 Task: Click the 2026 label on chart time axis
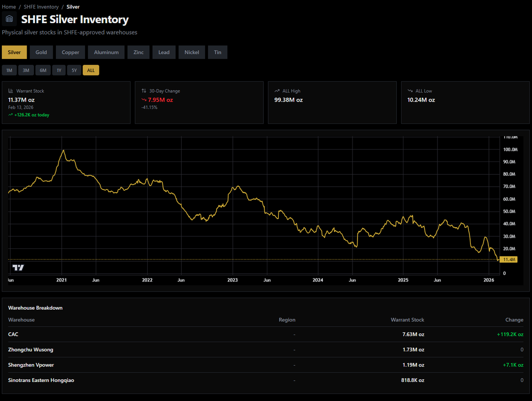(x=489, y=280)
